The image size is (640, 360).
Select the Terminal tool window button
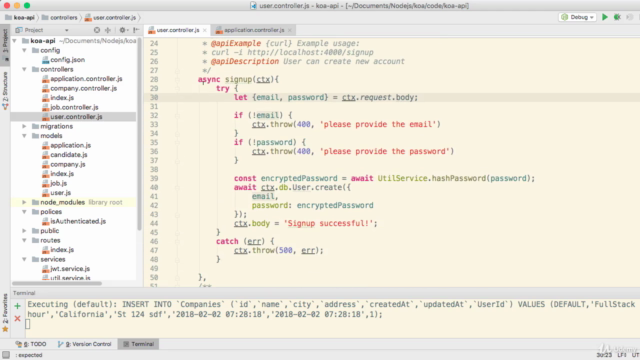click(x=139, y=344)
